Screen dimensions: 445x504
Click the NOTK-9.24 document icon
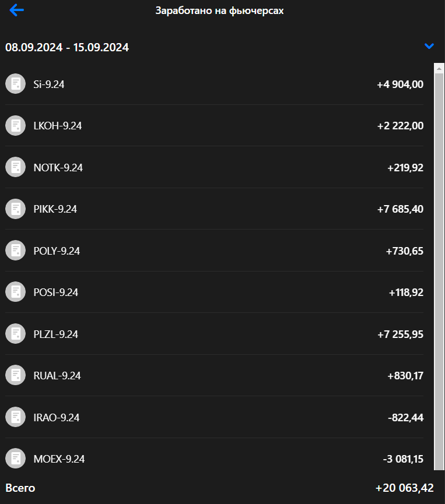pyautogui.click(x=16, y=167)
